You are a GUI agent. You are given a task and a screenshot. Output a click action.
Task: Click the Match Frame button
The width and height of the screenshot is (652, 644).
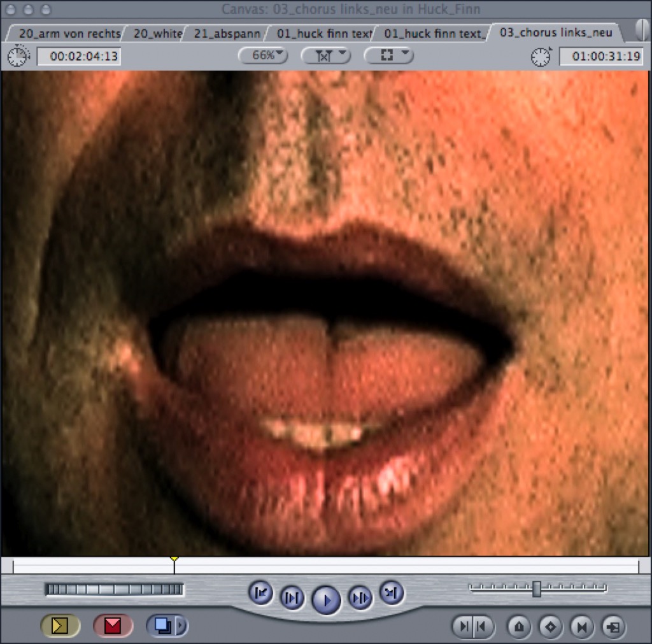[x=613, y=627]
